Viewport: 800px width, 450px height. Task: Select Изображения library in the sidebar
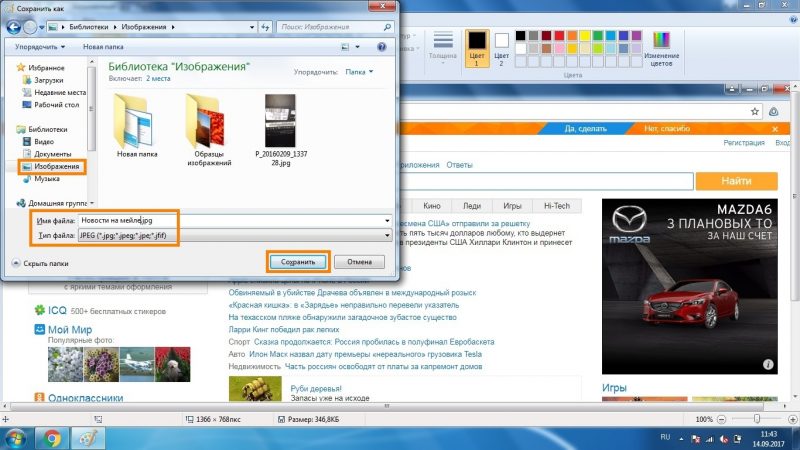coord(56,166)
